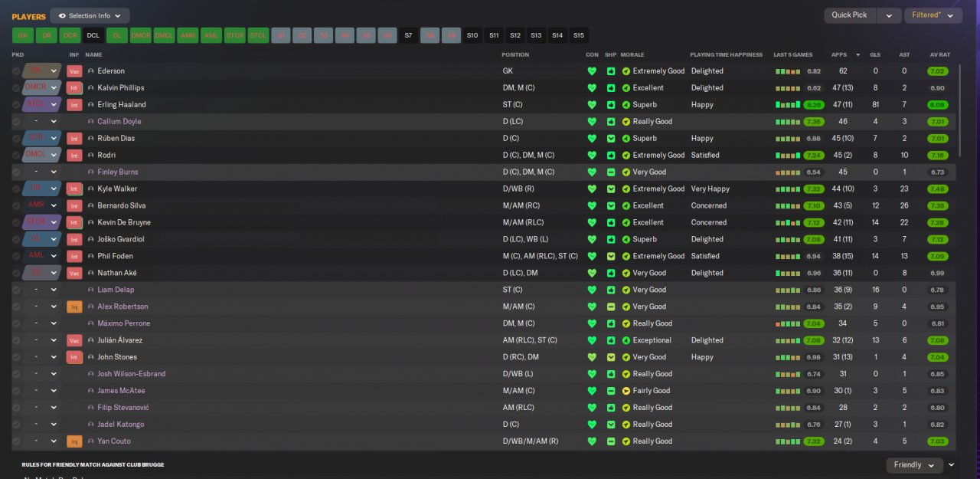Screen dimensions: 980x479
Task: Open Josh Wilson-Esbrand's position selection dropdown
Action: [x=42, y=374]
